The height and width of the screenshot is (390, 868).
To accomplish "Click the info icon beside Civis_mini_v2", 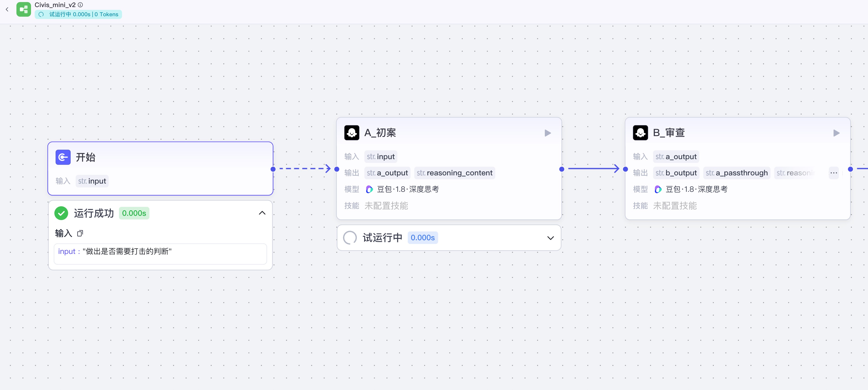I will pyautogui.click(x=80, y=5).
